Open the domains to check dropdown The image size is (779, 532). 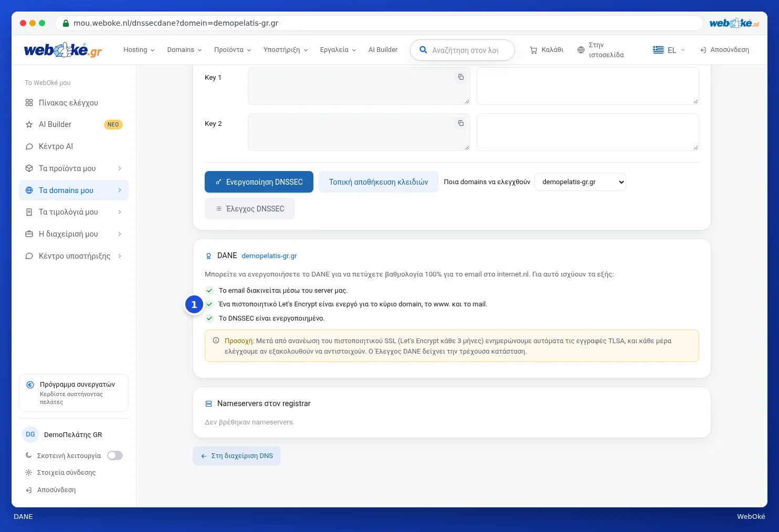click(x=580, y=182)
